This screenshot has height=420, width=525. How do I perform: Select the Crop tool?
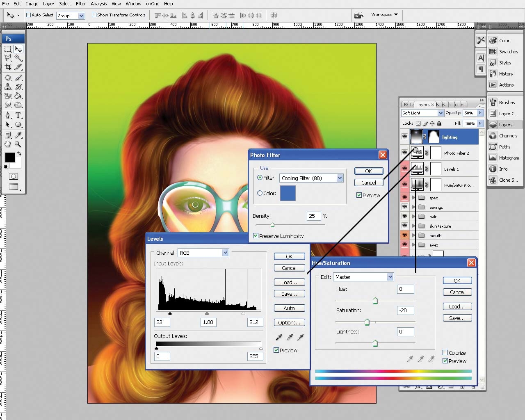[x=8, y=67]
